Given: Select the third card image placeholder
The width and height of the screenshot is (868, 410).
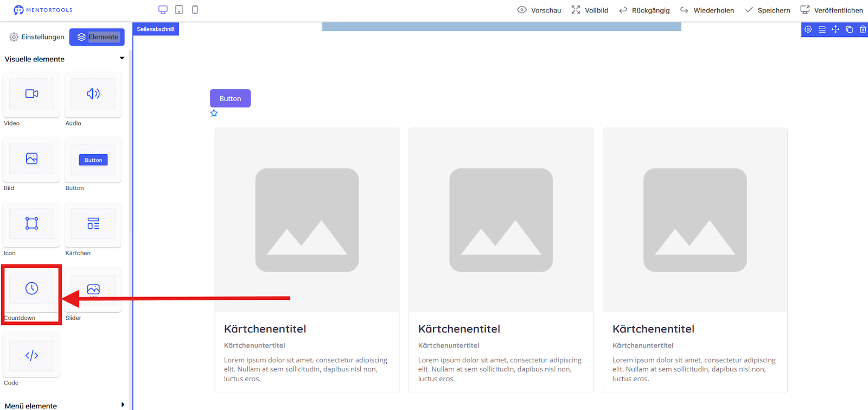Looking at the screenshot, I should coord(695,220).
